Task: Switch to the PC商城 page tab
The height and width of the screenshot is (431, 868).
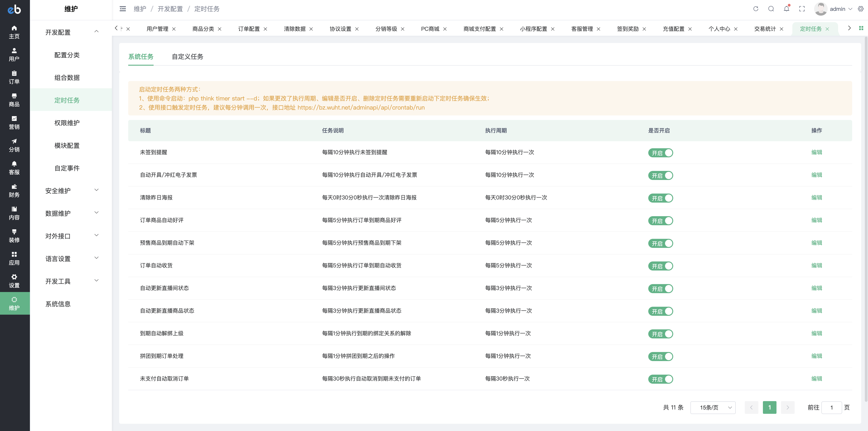Action: click(x=430, y=29)
